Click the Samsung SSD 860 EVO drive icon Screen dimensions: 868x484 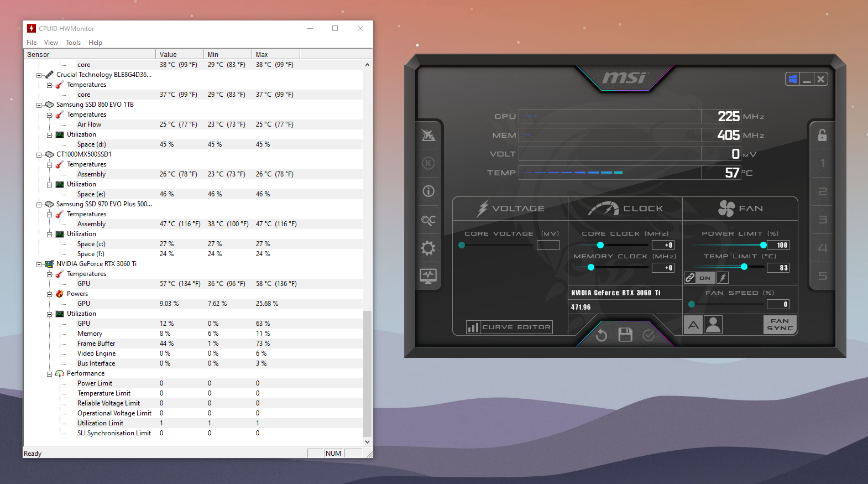coord(49,105)
